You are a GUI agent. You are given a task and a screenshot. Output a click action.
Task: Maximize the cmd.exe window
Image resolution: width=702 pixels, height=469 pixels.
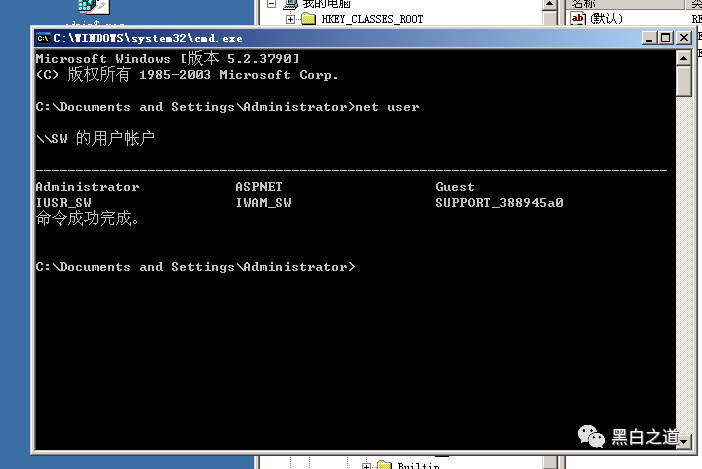click(x=664, y=38)
